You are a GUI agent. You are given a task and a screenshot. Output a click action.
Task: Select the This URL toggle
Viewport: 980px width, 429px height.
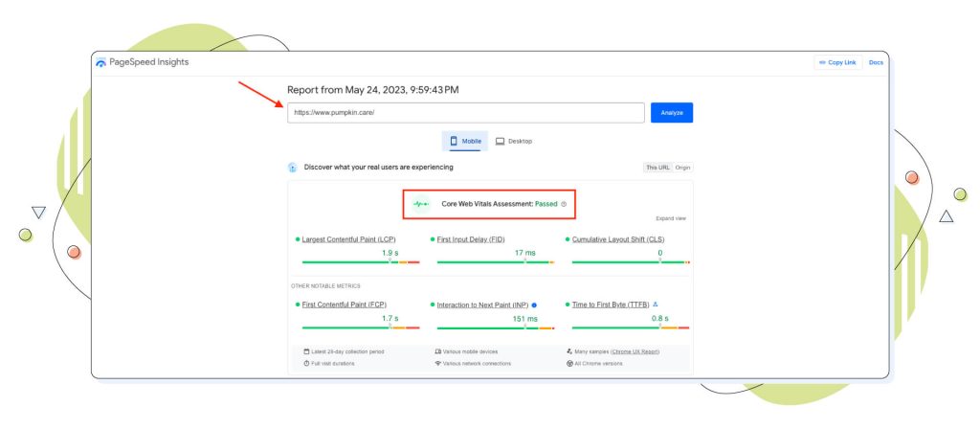pos(657,168)
